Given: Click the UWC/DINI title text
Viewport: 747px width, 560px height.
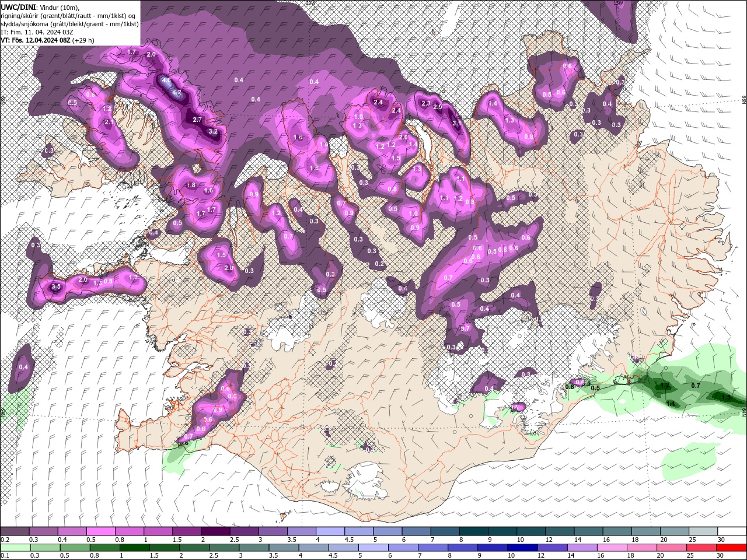Looking at the screenshot, I should coord(19,7).
